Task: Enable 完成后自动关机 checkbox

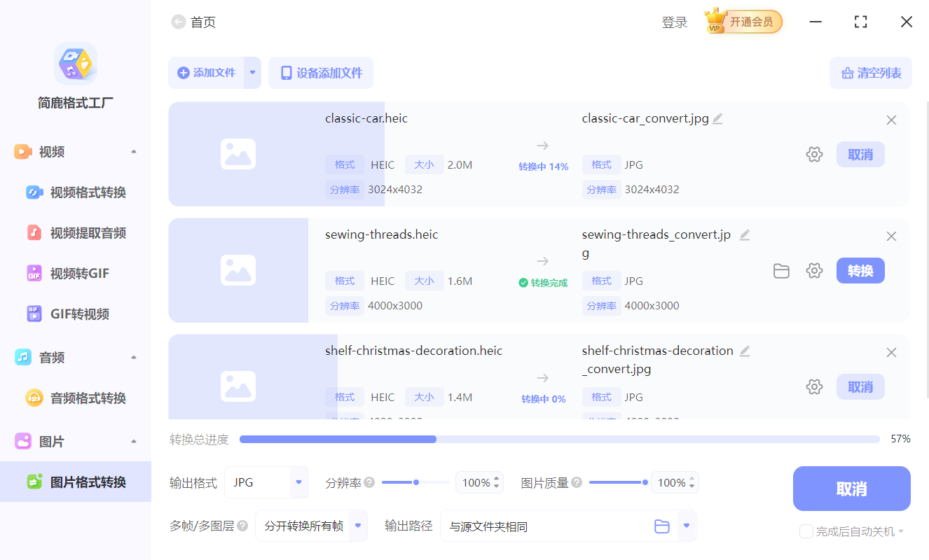Action: click(x=806, y=531)
